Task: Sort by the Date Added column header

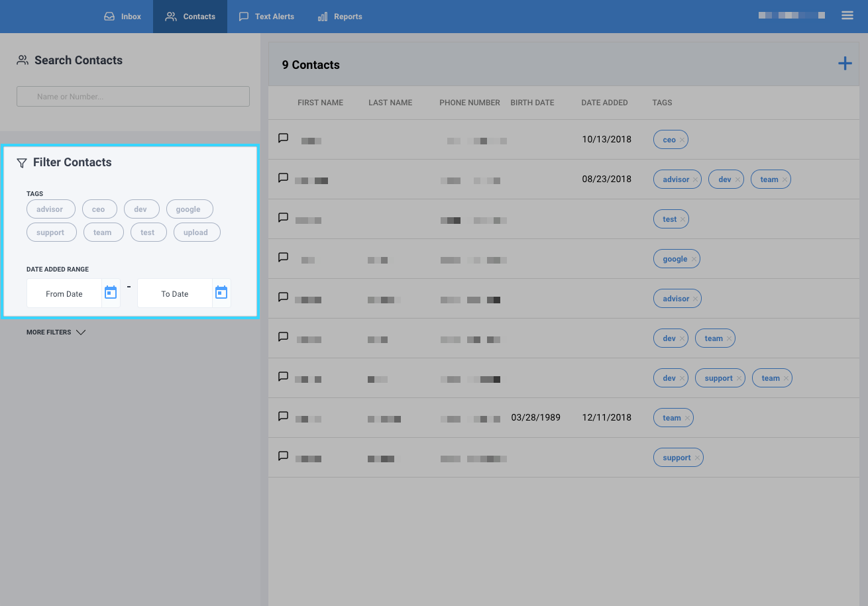Action: (604, 103)
